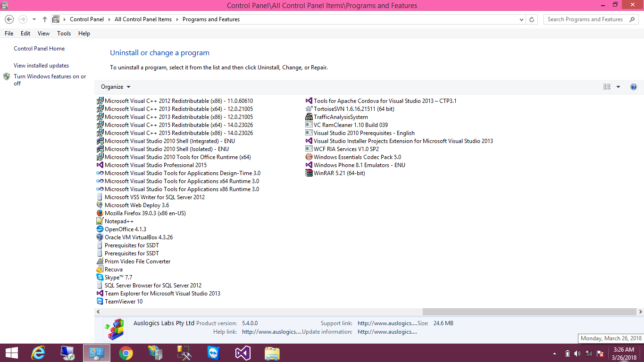Refresh the Programs and Features view
644x362 pixels.
click(532, 19)
